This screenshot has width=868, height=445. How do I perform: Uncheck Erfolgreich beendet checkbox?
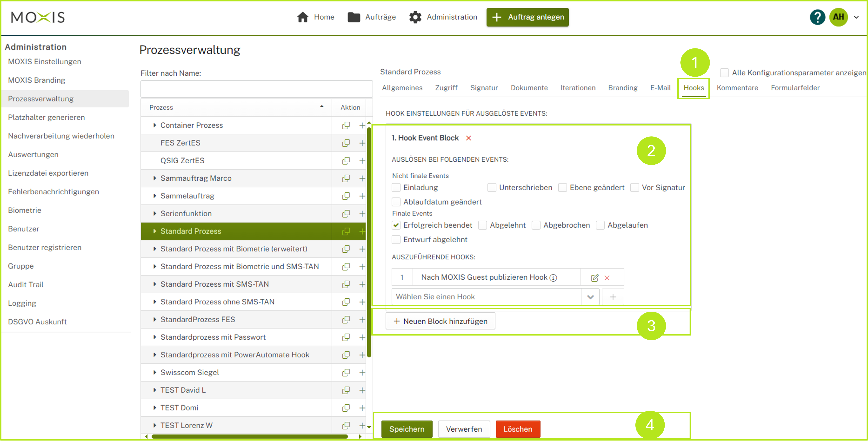[396, 225]
